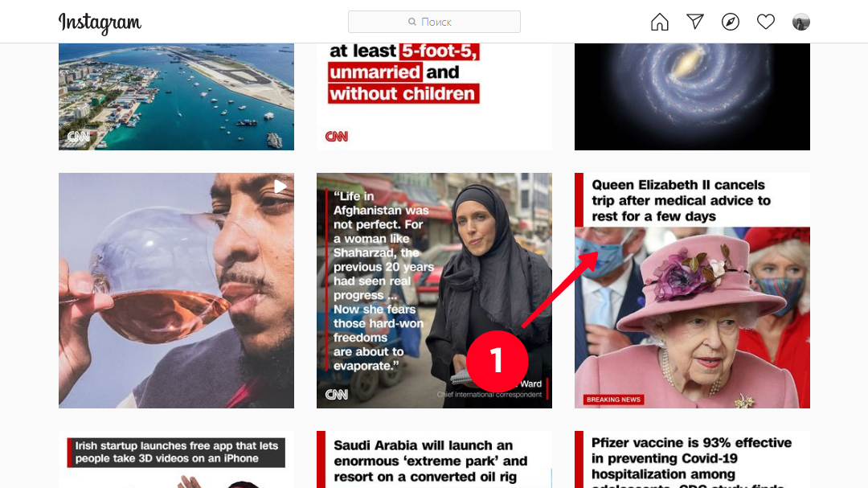Click the Instagram logo

pyautogui.click(x=100, y=23)
